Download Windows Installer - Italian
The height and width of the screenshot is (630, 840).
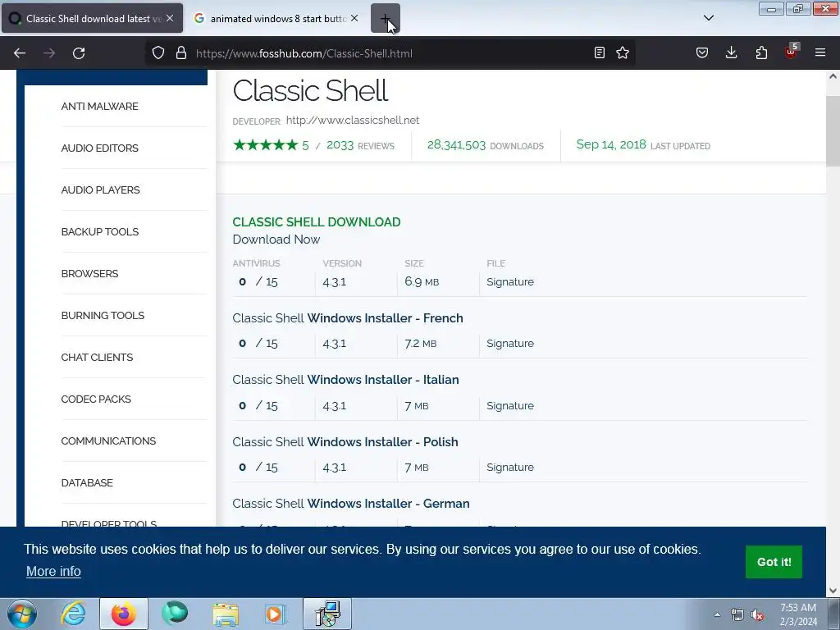[x=345, y=379]
